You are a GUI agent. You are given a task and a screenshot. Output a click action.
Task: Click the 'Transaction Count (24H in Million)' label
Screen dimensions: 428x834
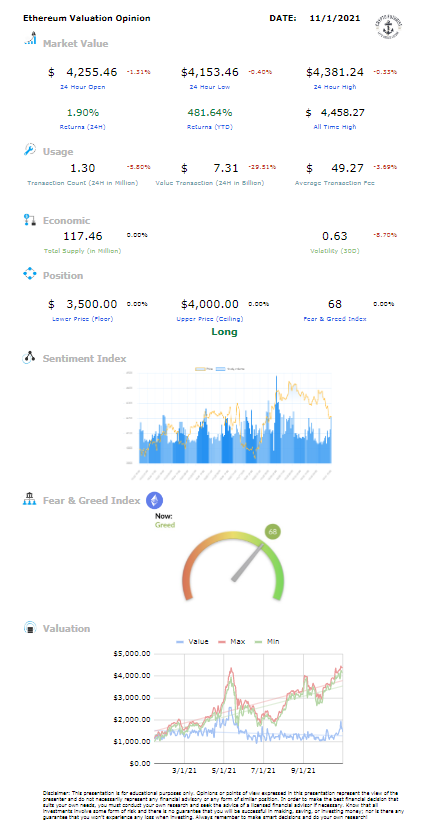(x=82, y=182)
